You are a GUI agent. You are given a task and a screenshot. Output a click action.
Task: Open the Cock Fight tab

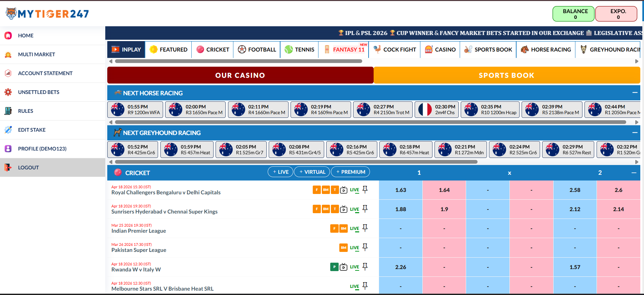coord(395,50)
